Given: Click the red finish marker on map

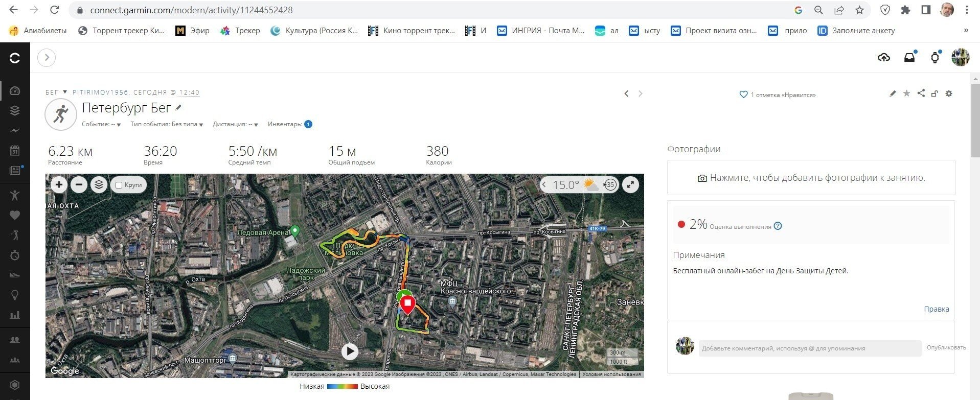Looking at the screenshot, I should (407, 304).
